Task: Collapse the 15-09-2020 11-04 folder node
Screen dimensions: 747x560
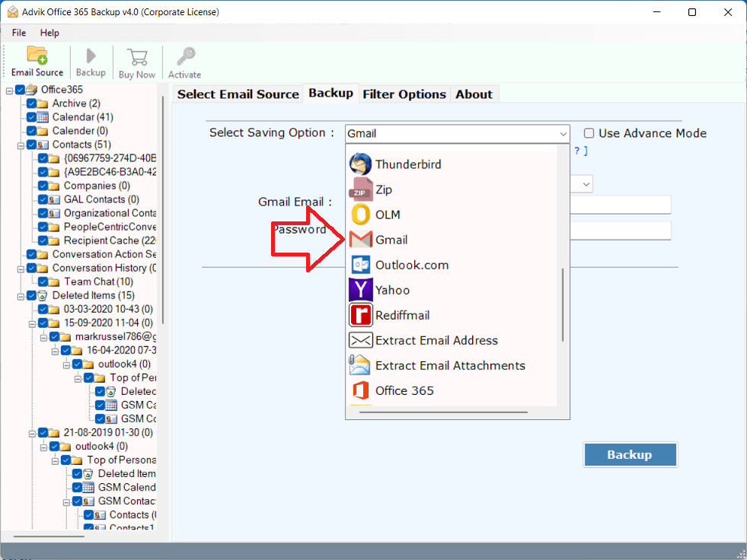Action: pos(32,324)
